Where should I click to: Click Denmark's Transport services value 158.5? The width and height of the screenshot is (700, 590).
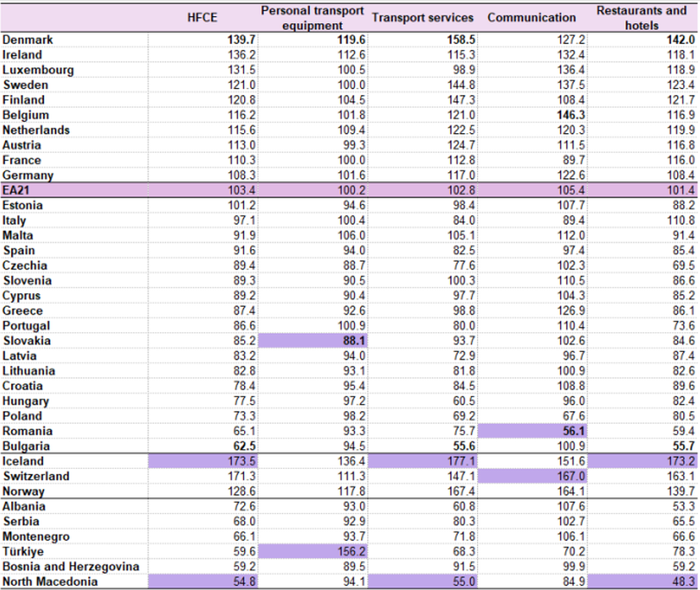click(x=461, y=40)
